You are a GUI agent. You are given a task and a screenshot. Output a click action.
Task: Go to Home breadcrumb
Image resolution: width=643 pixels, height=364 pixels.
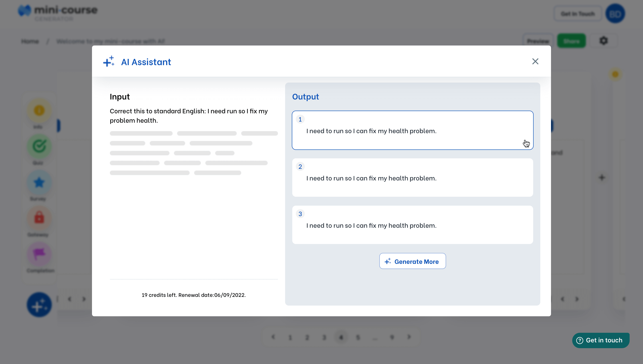point(30,41)
